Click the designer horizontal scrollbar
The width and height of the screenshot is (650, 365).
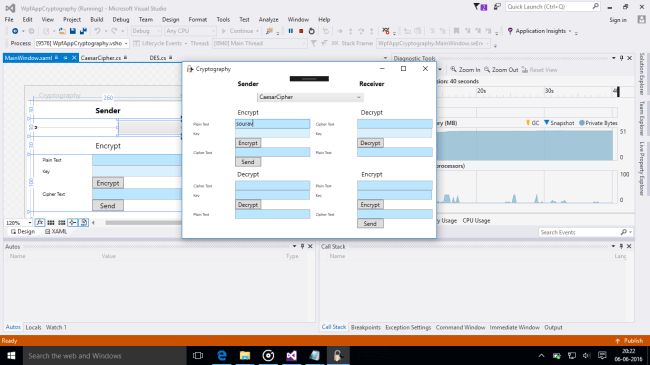143,223
